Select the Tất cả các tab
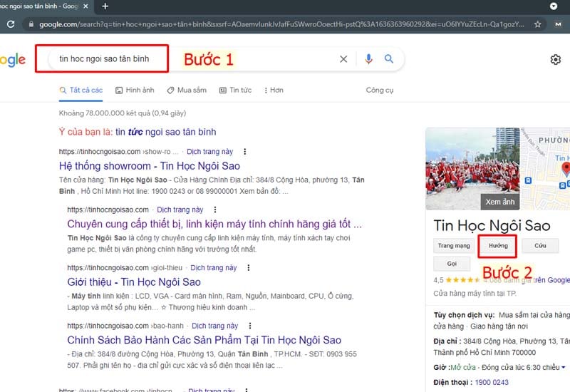570x392 pixels. pos(81,91)
